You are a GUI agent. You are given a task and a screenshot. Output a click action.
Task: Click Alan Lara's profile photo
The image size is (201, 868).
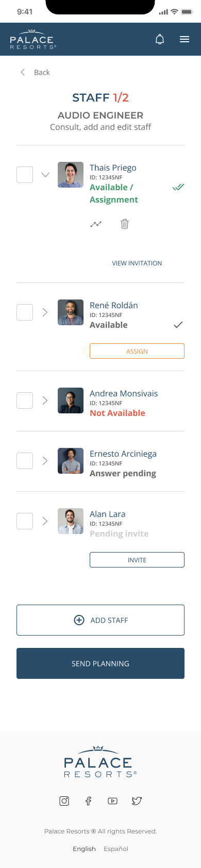(x=71, y=521)
